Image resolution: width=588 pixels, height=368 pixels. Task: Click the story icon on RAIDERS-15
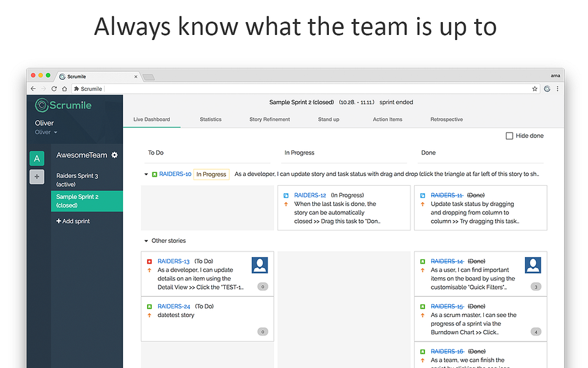point(423,307)
